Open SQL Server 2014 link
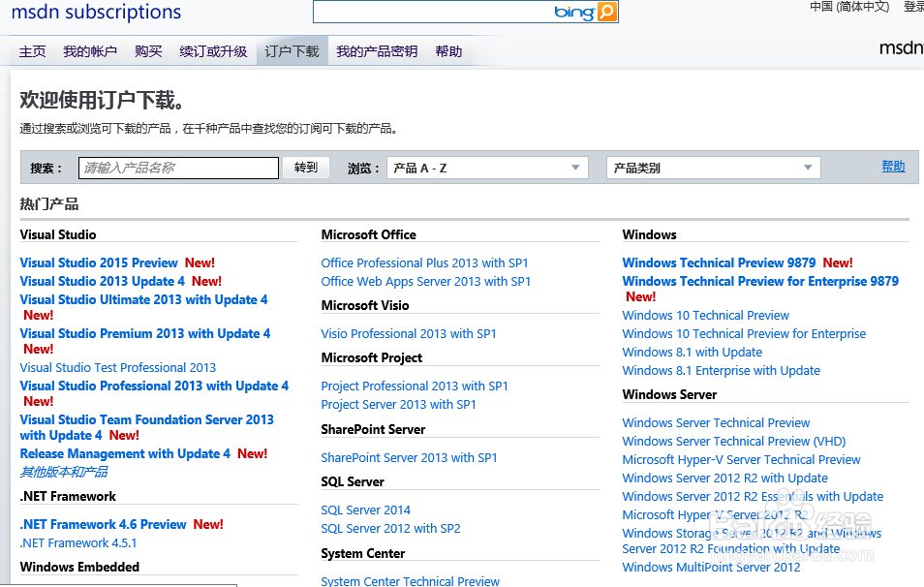 point(365,510)
